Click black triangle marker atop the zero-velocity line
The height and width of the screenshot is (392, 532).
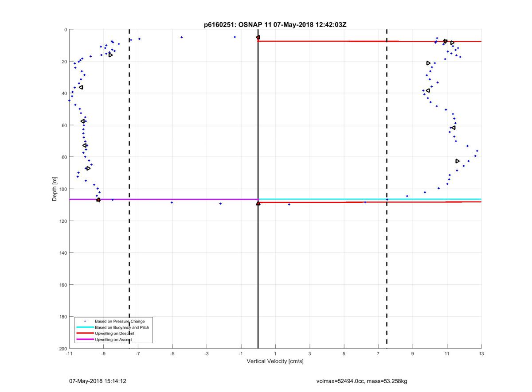point(258,38)
